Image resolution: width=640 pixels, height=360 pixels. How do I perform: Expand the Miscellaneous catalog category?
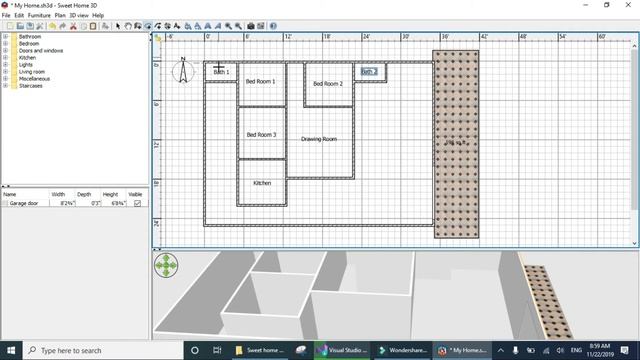(x=5, y=78)
